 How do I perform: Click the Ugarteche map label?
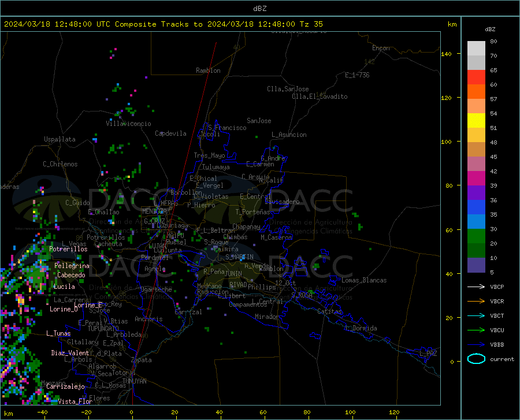[156, 289]
